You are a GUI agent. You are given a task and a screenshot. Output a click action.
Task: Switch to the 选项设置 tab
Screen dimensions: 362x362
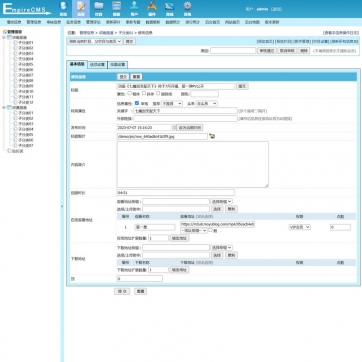tap(97, 65)
